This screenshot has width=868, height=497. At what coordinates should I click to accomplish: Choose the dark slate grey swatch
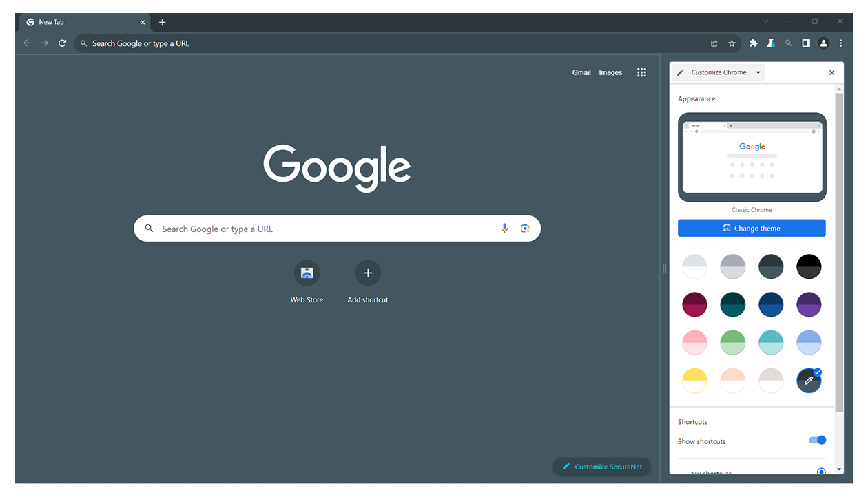(771, 266)
